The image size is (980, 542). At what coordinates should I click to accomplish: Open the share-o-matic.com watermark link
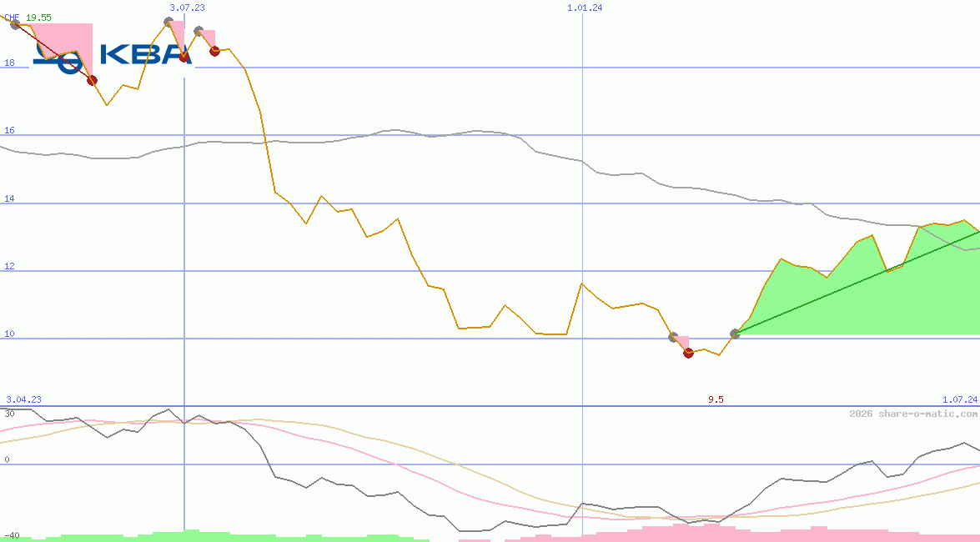913,414
